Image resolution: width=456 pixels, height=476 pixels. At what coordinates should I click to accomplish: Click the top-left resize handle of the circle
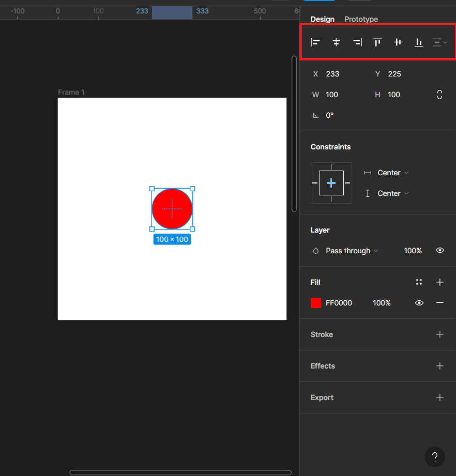point(152,189)
